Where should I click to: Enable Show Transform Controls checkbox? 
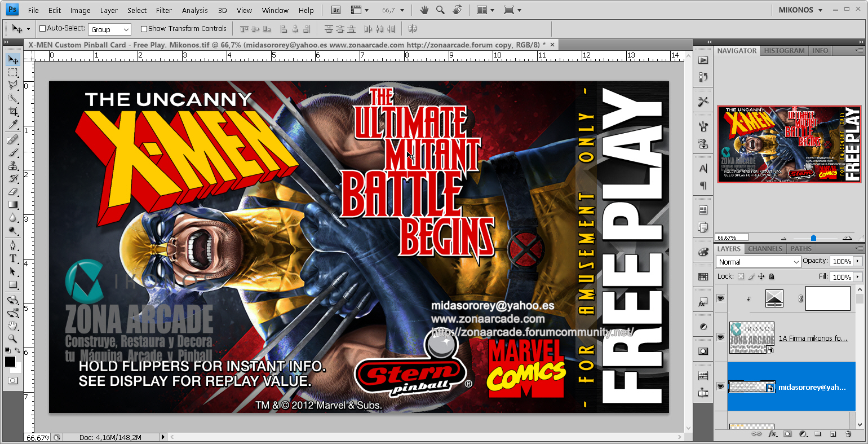pos(144,29)
